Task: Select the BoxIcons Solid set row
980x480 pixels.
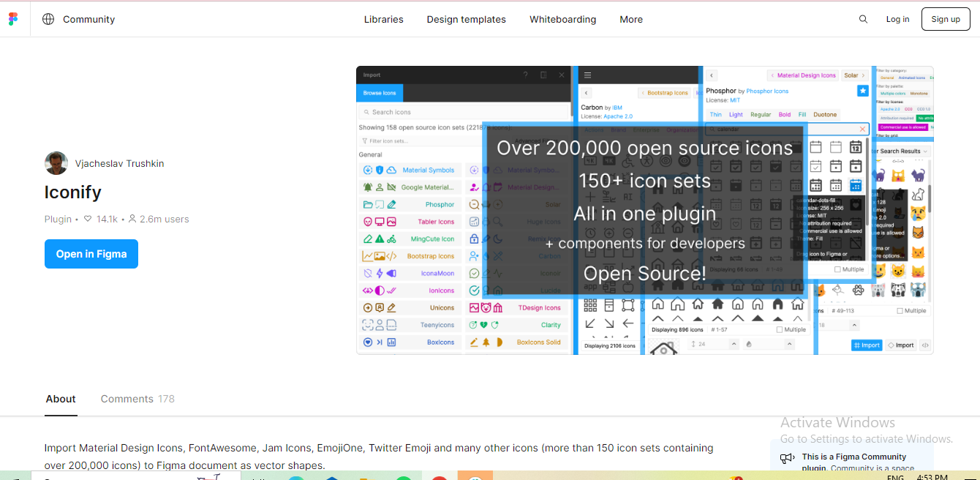Action: 517,342
